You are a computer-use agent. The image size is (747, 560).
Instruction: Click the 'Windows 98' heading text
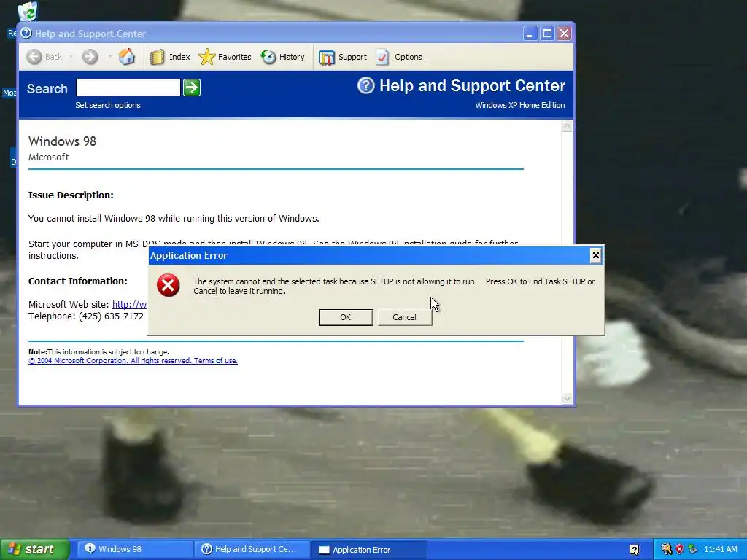click(63, 141)
